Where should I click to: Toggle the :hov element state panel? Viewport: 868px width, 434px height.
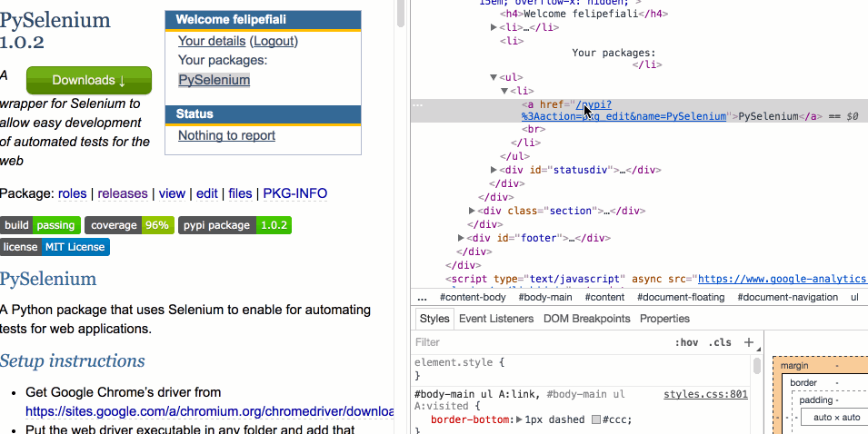point(686,342)
